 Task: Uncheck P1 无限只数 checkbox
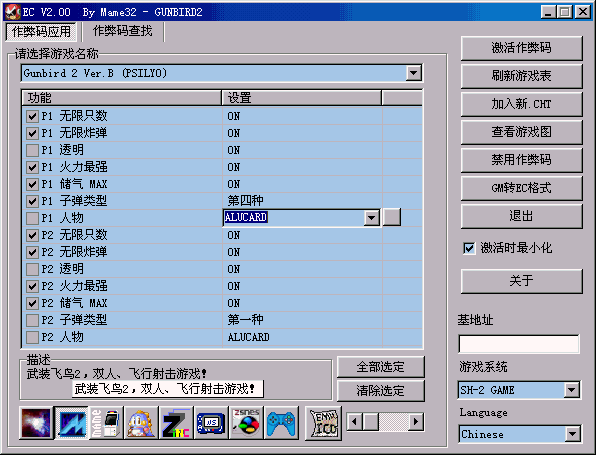[x=32, y=116]
